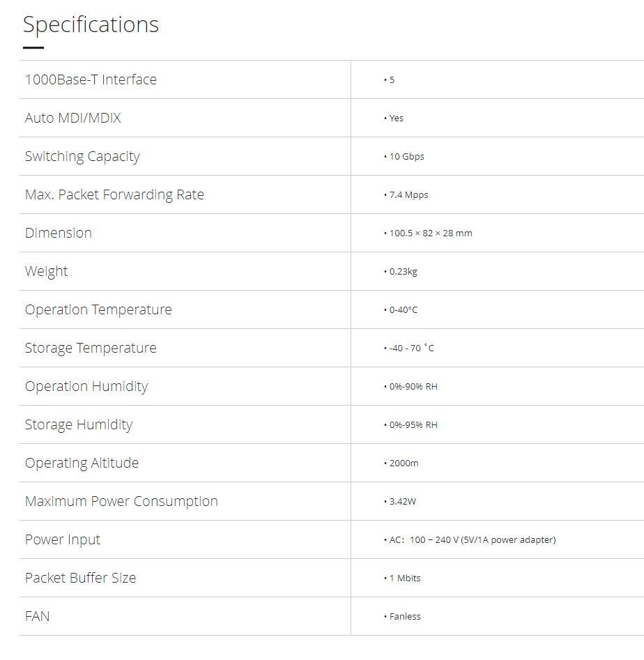Click the Weight label
The height and width of the screenshot is (660, 644).
pos(47,271)
